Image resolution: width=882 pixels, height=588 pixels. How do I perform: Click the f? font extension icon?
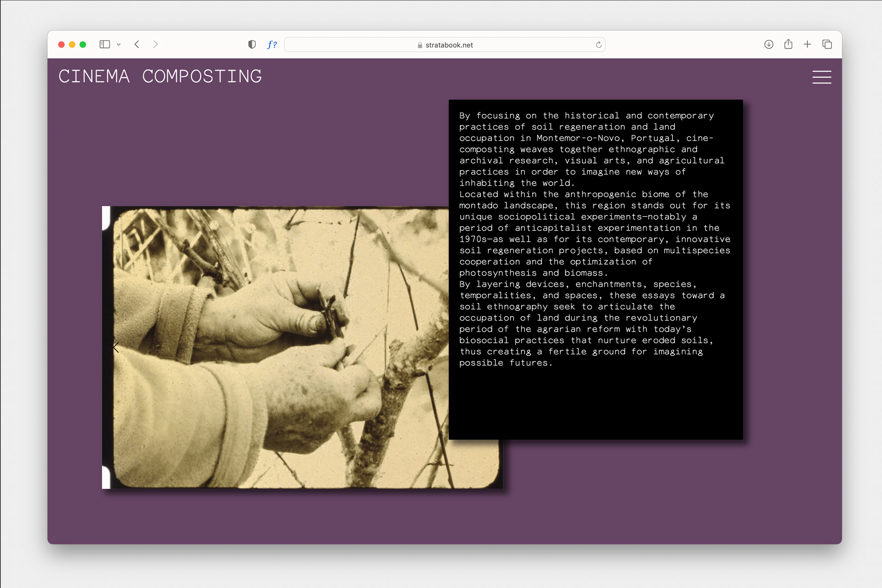point(272,45)
